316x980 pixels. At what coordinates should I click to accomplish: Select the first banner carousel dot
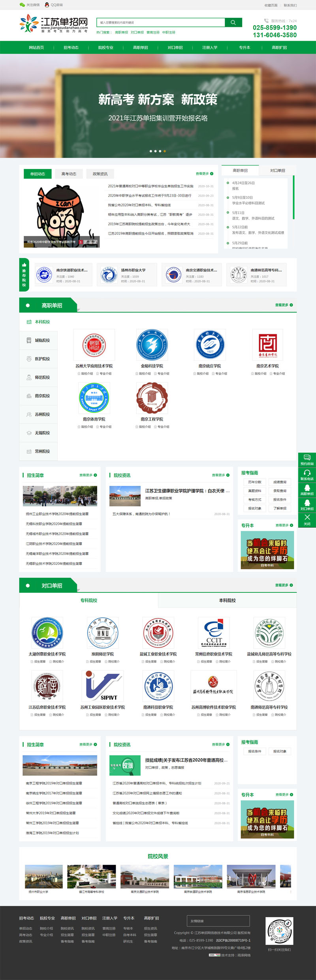pyautogui.click(x=150, y=151)
